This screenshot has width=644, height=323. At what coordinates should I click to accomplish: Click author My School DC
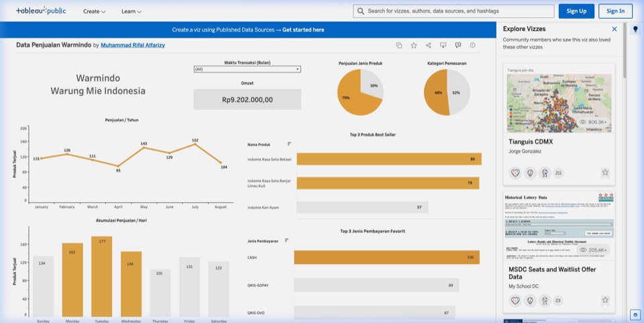coord(524,286)
